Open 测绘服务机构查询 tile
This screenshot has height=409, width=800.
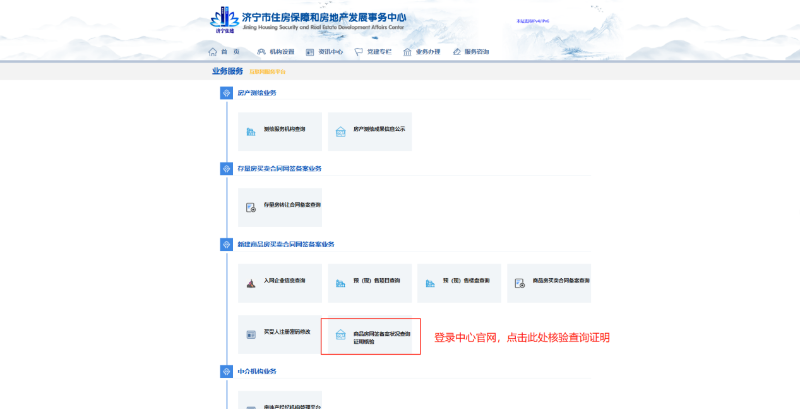coord(280,131)
